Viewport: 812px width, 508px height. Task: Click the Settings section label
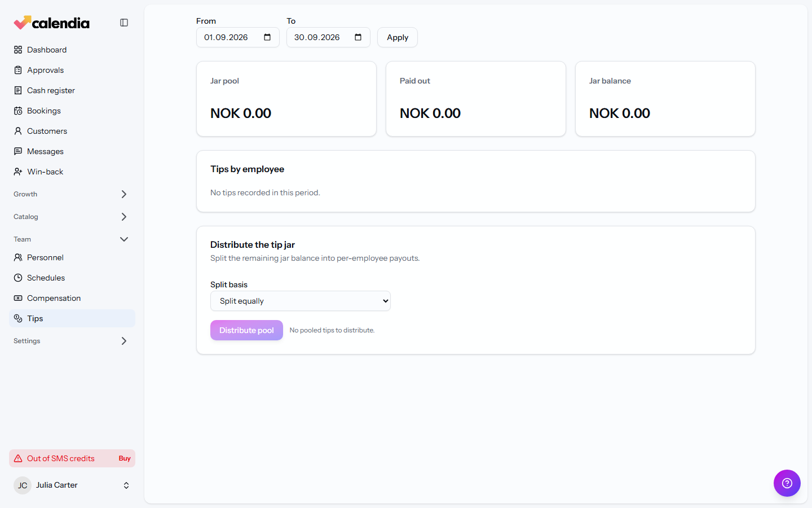(x=27, y=341)
